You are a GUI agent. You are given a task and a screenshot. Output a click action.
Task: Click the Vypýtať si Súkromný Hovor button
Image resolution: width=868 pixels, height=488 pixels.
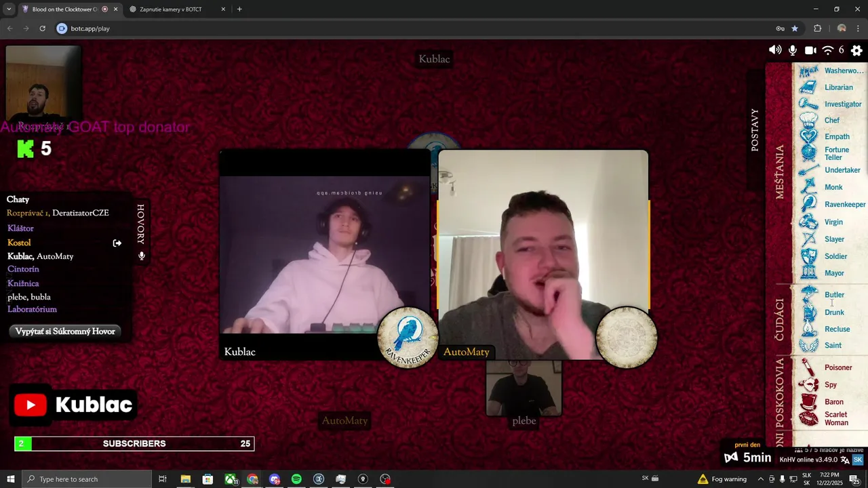(65, 331)
